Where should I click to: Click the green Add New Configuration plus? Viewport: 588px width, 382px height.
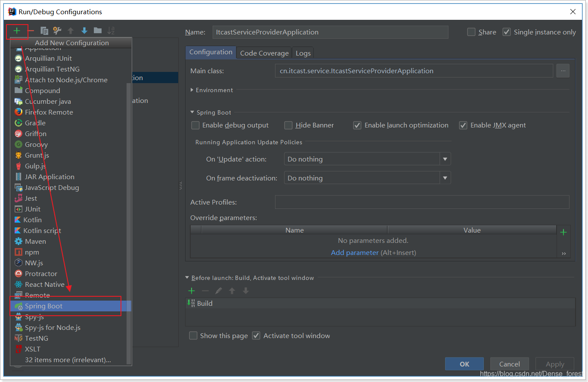17,31
